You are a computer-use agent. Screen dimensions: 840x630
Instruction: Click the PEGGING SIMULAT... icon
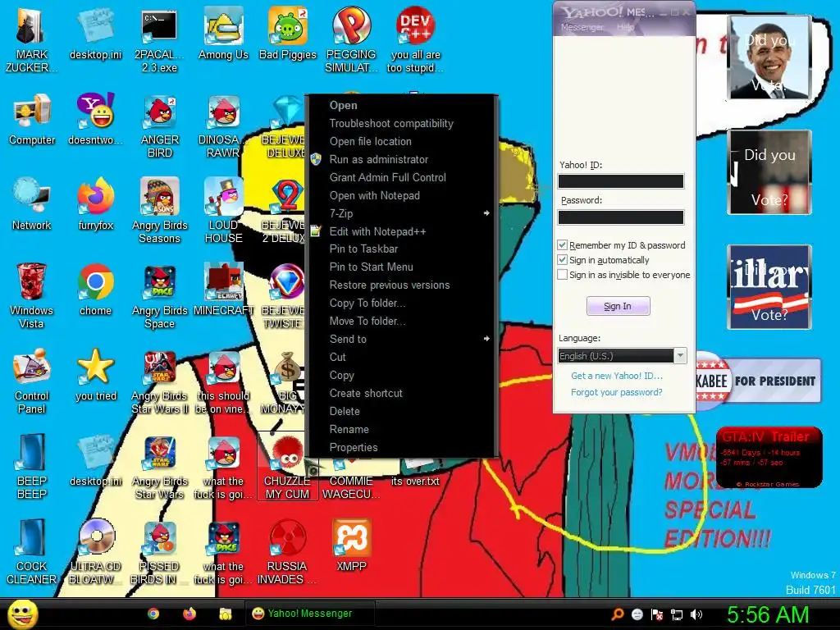[351, 40]
